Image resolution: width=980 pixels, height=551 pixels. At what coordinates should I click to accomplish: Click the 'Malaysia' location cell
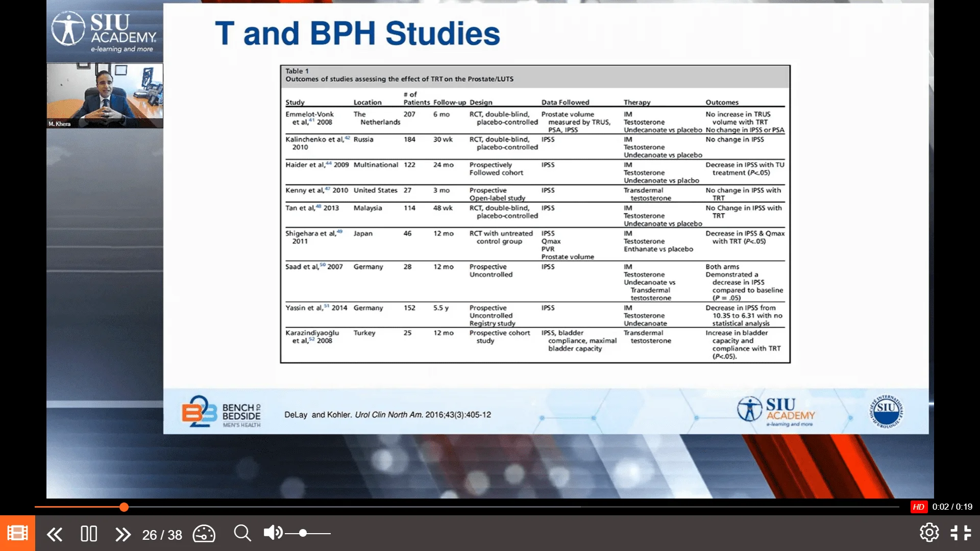[367, 208]
